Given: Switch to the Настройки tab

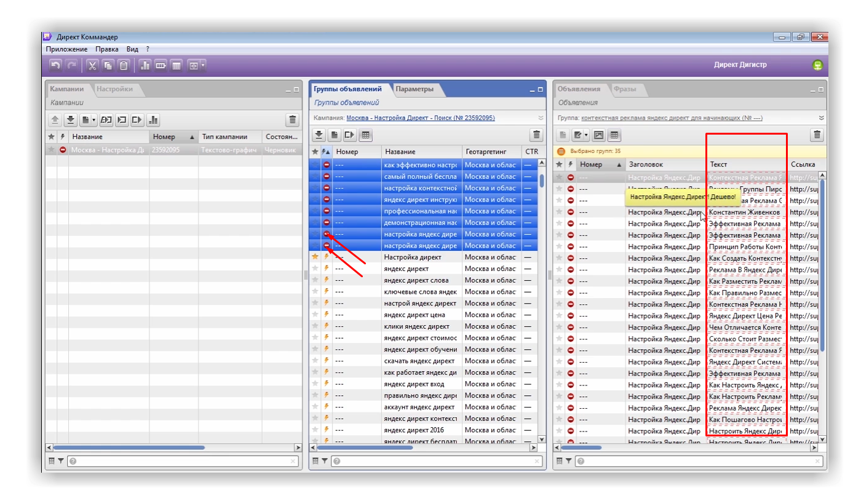Looking at the screenshot, I should click(114, 89).
